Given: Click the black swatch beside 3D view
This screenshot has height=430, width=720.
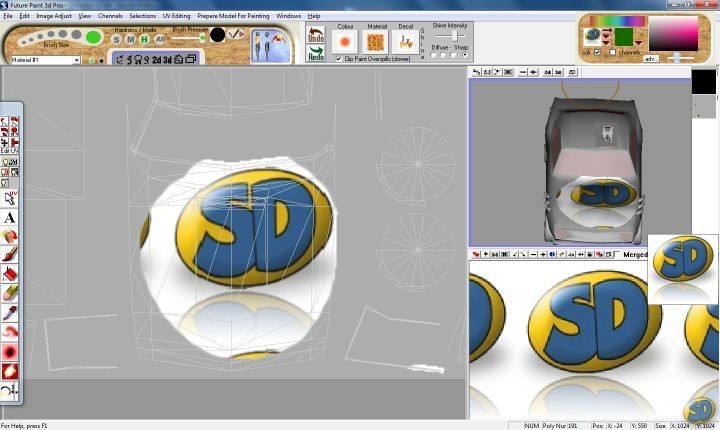Looking at the screenshot, I should pos(703,82).
